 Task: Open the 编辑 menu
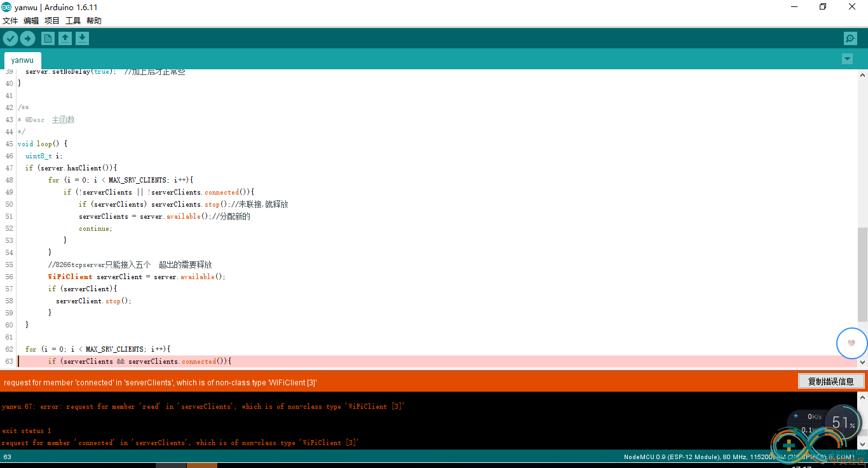[x=31, y=21]
